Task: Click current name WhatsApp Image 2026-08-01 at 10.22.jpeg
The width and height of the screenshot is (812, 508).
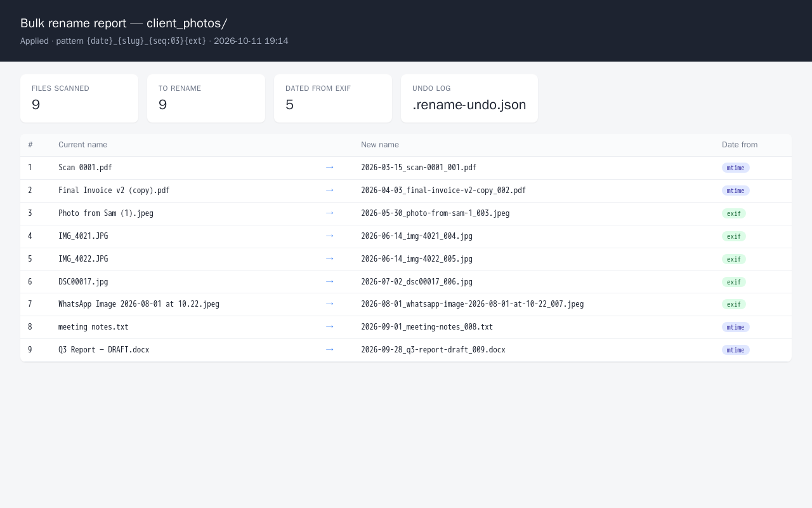Action: (139, 304)
